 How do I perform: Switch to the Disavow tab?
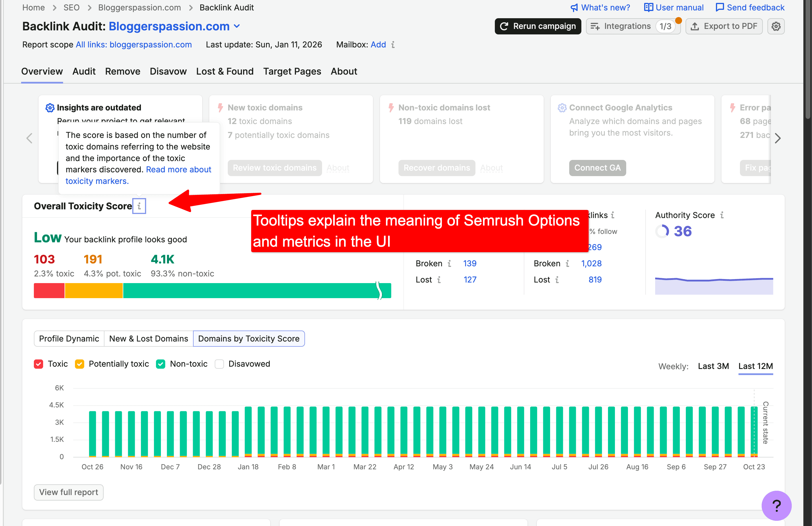[168, 71]
